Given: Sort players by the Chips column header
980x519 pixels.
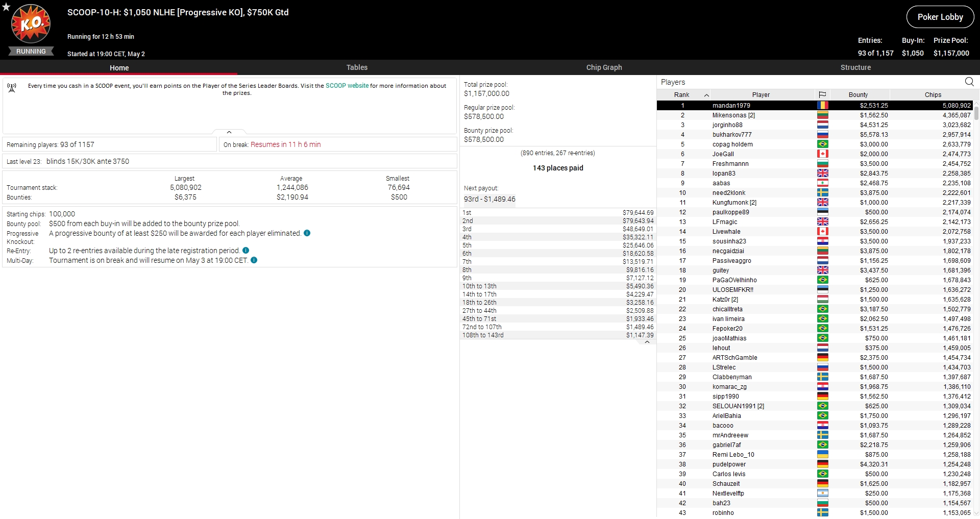Looking at the screenshot, I should pos(933,95).
